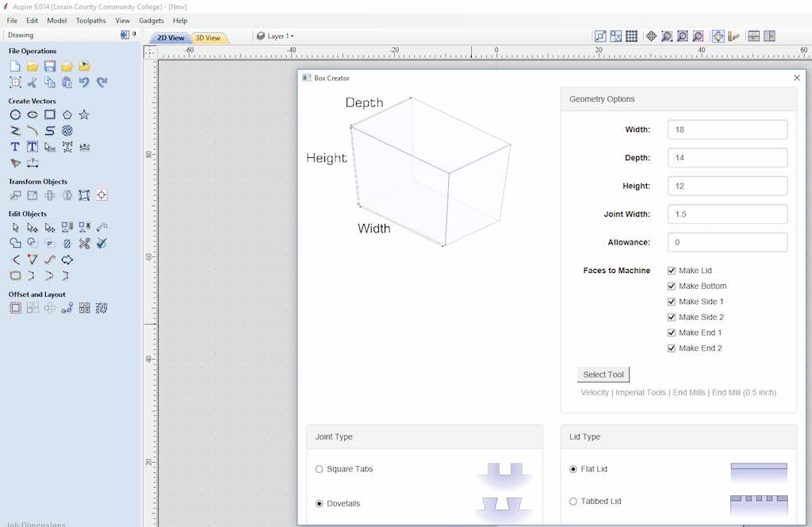Toggle the Make End 2 checkbox
The image size is (812, 527).
coord(672,348)
